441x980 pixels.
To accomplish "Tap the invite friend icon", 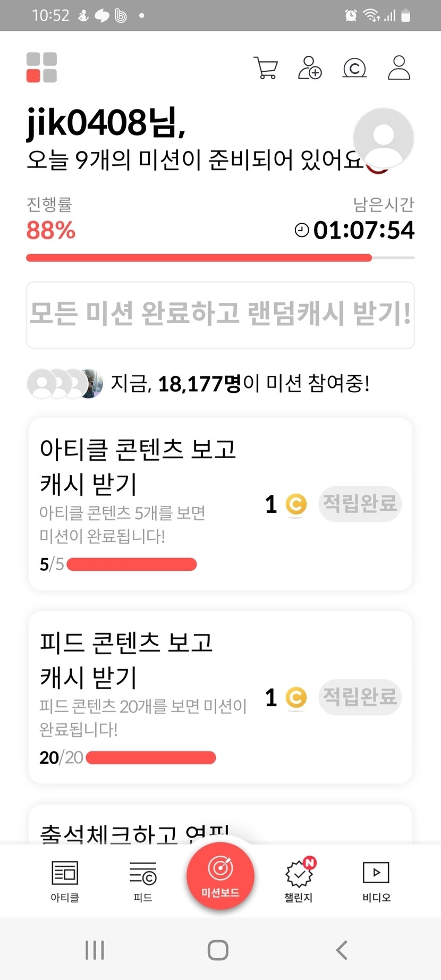I will [x=310, y=68].
